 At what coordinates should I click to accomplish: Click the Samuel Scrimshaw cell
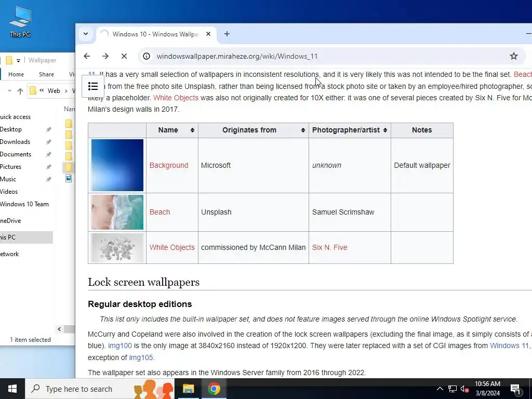tap(350, 212)
